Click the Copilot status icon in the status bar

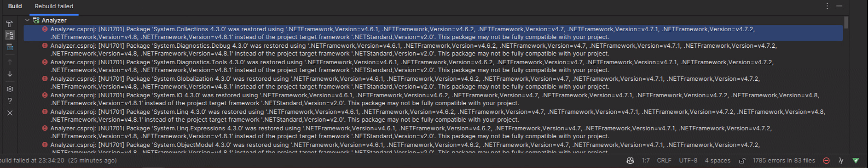pos(631,161)
